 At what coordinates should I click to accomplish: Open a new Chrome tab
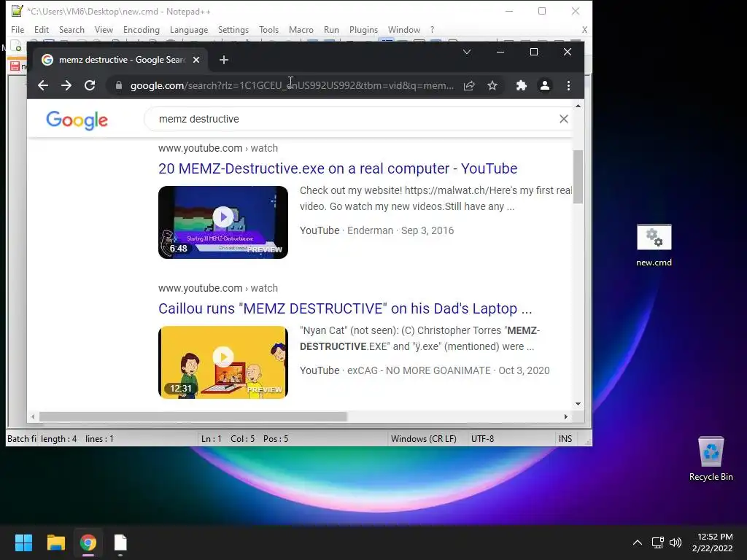click(x=224, y=60)
